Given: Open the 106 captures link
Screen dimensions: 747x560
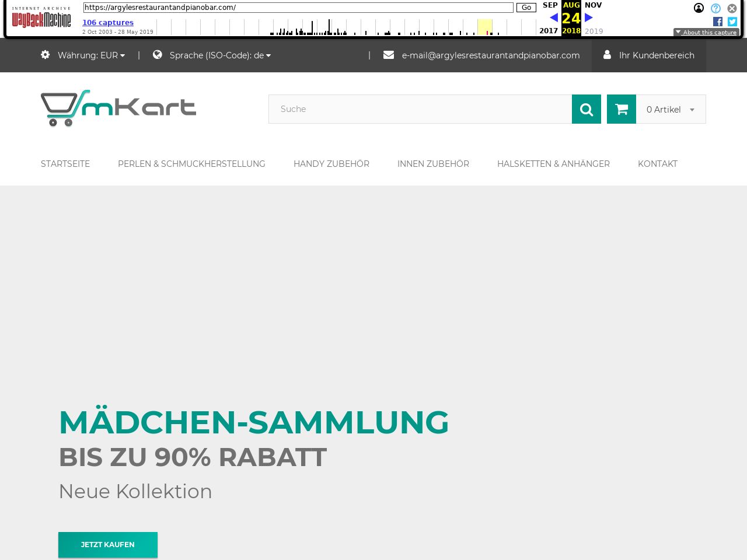Looking at the screenshot, I should click(x=108, y=23).
